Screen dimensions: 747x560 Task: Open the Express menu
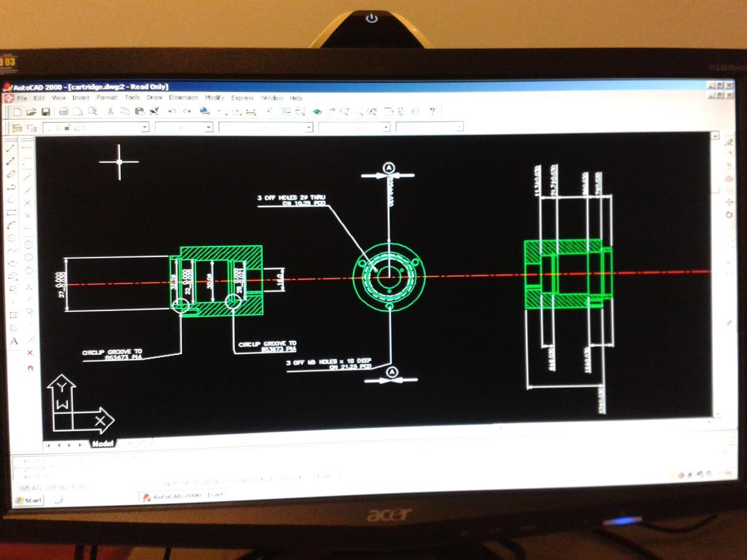(242, 98)
